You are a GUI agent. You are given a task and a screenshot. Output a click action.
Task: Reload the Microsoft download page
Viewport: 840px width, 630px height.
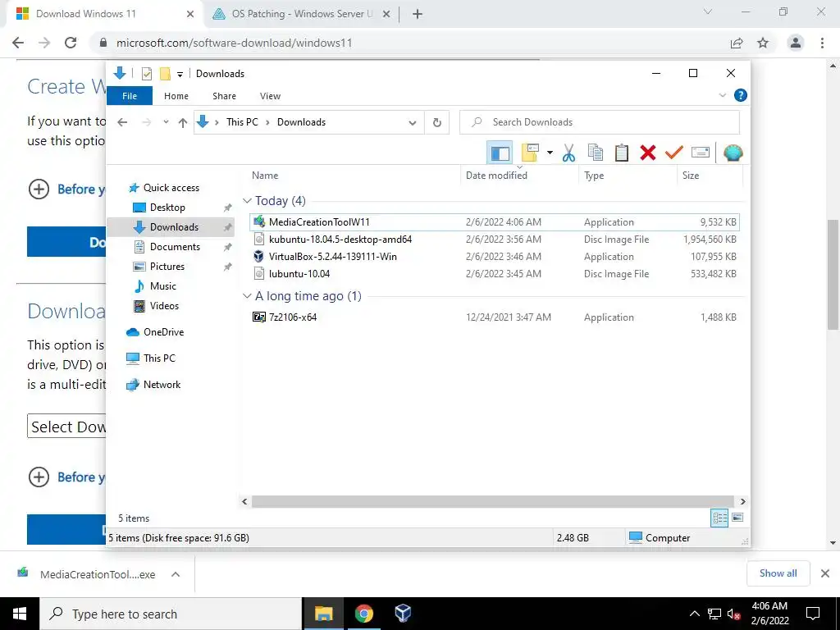pos(71,43)
